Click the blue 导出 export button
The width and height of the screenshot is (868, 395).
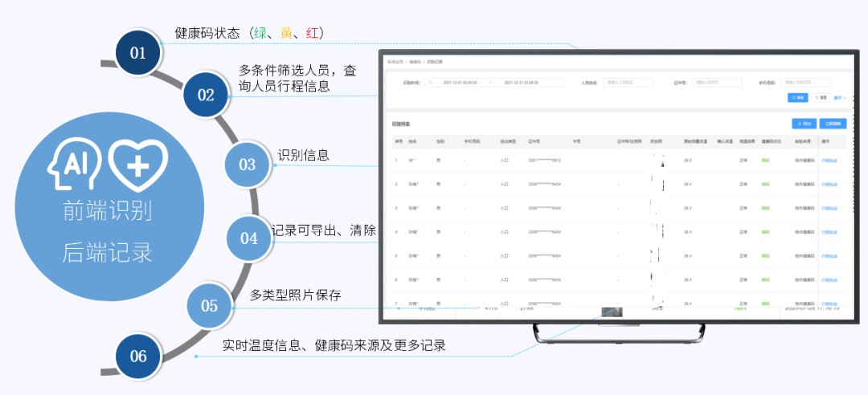803,124
